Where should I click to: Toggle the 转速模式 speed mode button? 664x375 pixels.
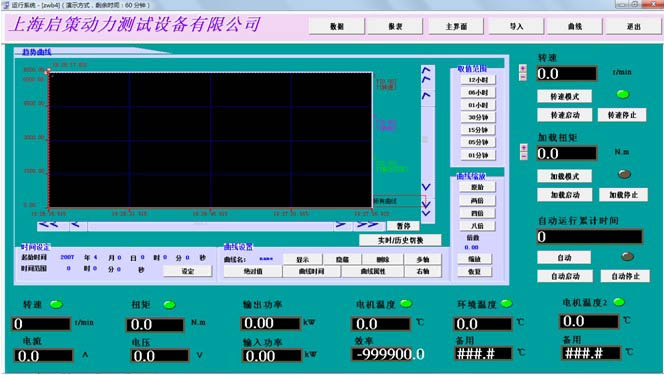564,97
